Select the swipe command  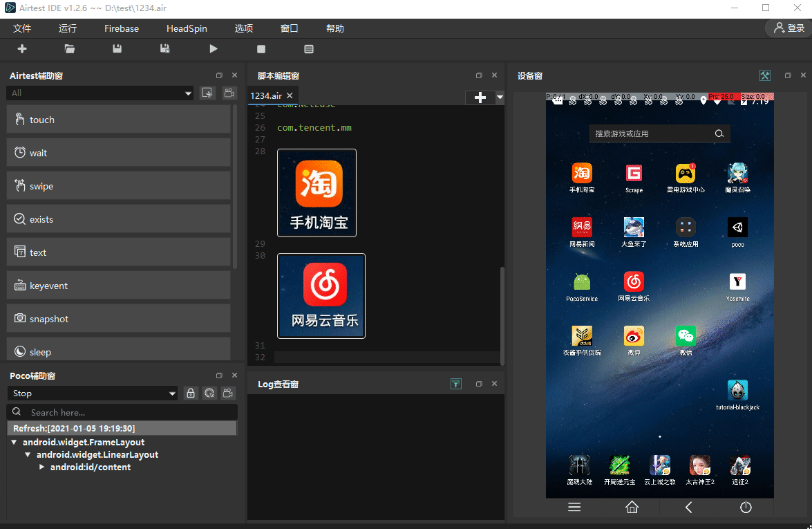tap(118, 186)
